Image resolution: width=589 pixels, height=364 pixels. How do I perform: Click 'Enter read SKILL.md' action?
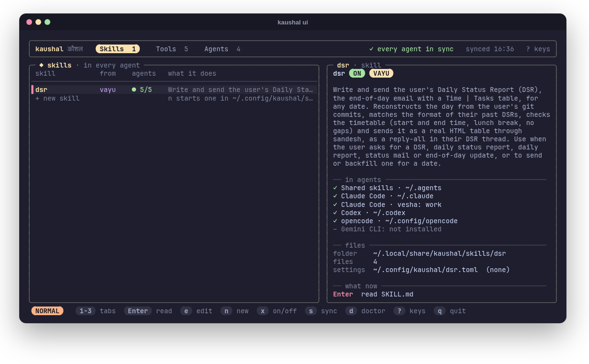pos(374,294)
